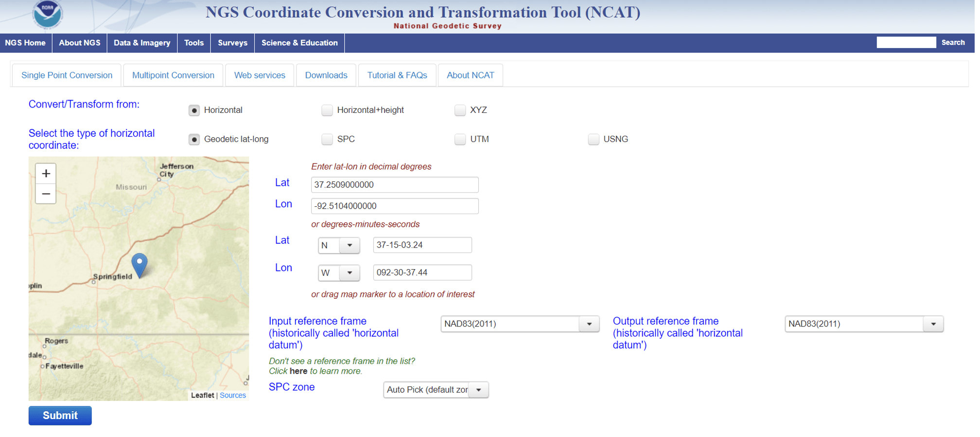980x437 pixels.
Task: Open NGS Home in navigation bar
Action: tap(25, 43)
